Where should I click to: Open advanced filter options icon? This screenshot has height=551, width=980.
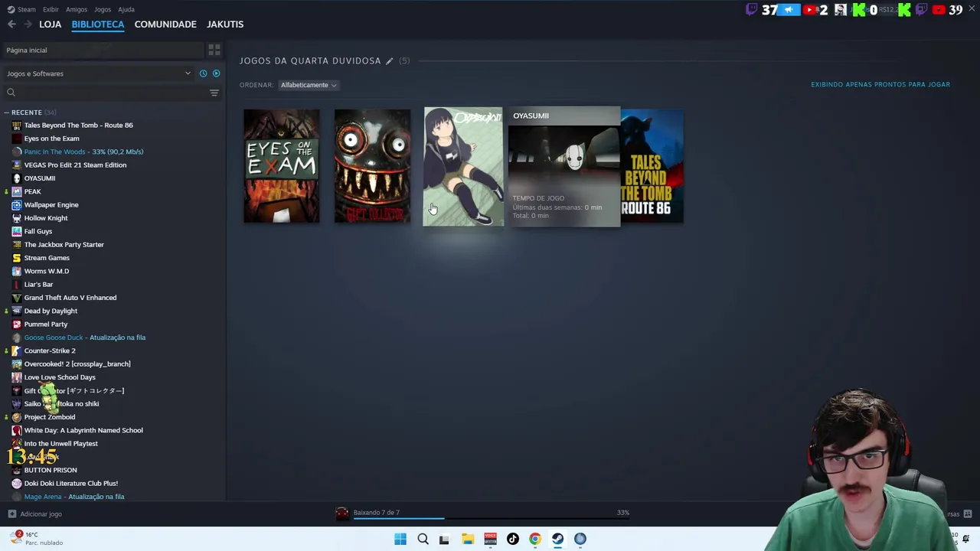pyautogui.click(x=214, y=93)
